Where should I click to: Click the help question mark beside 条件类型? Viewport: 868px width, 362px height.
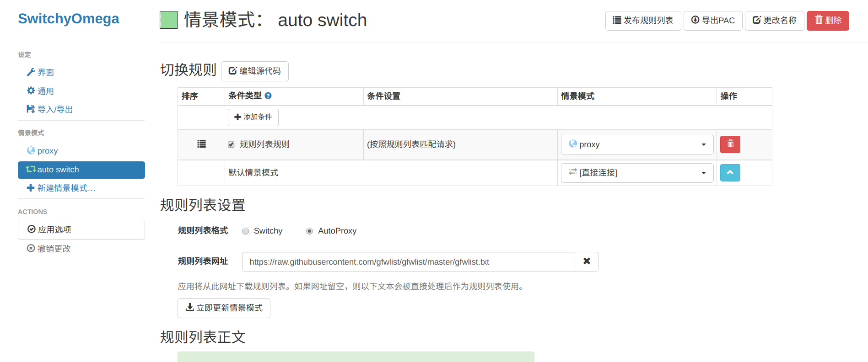point(268,96)
